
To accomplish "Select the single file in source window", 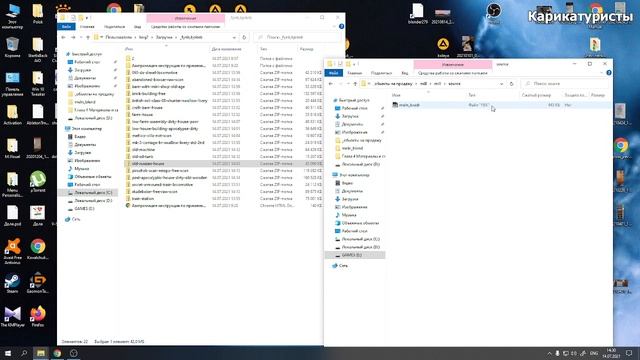I will 501,105.
